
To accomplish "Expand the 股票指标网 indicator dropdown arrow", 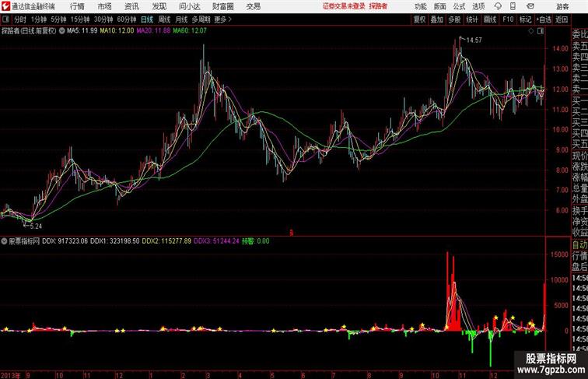I will [4, 241].
